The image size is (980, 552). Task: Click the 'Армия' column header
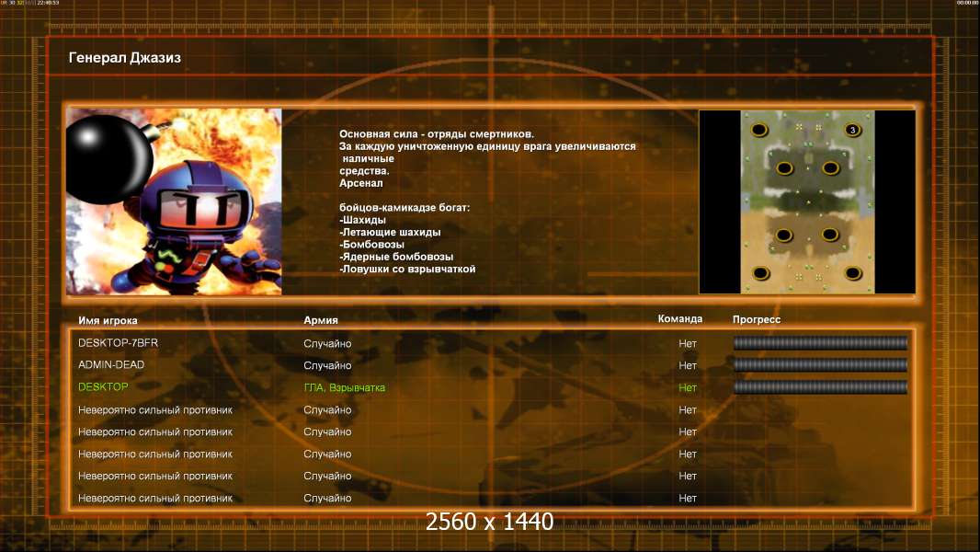[x=321, y=320]
